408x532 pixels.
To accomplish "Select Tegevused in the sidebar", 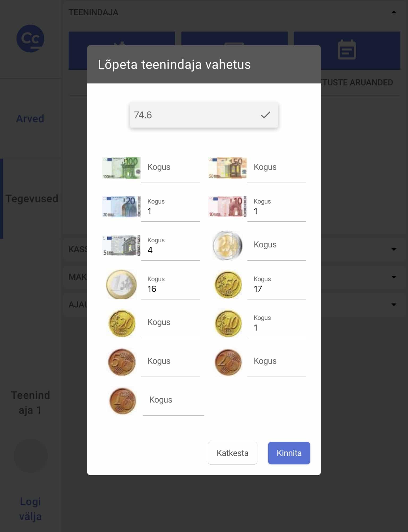I will (x=32, y=199).
